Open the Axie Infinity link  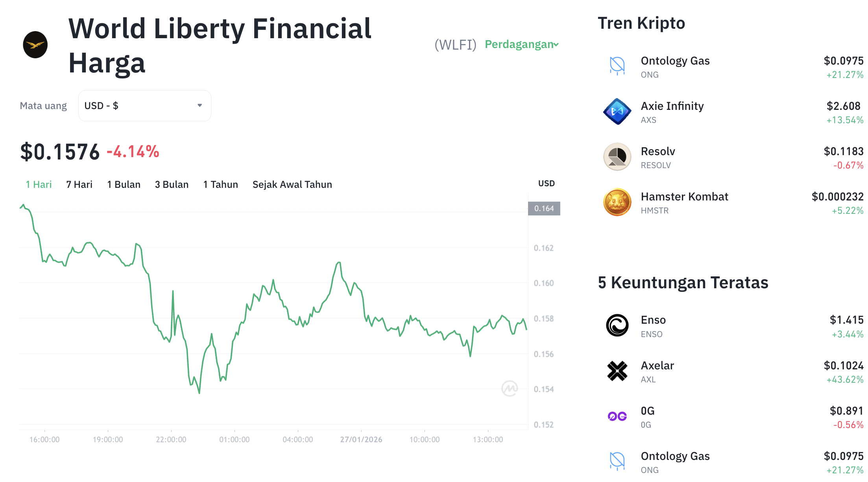pos(672,106)
